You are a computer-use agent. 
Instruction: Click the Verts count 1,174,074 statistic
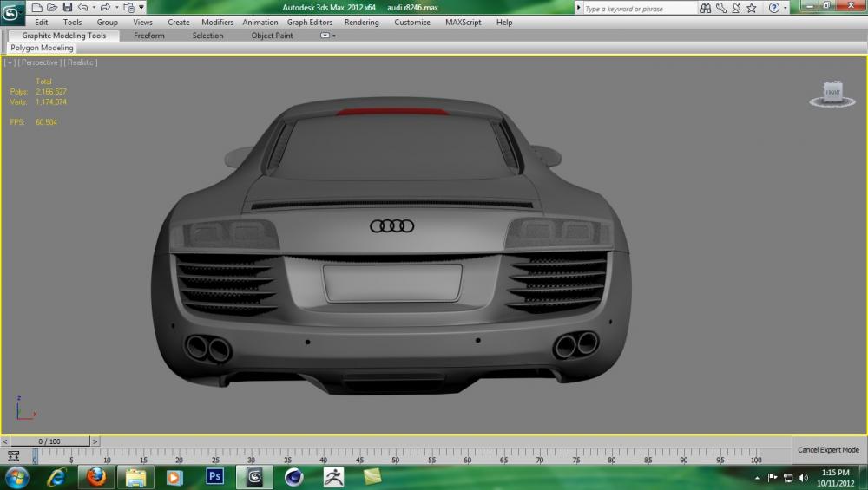coord(51,101)
